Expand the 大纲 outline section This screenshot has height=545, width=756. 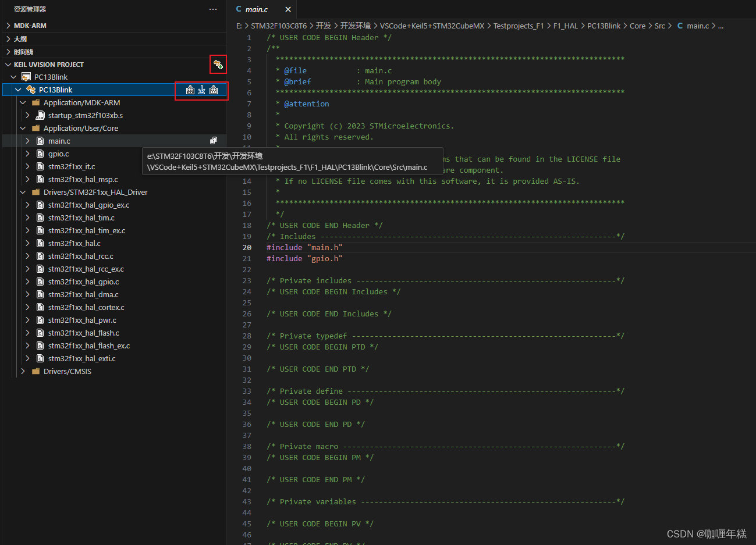click(8, 39)
